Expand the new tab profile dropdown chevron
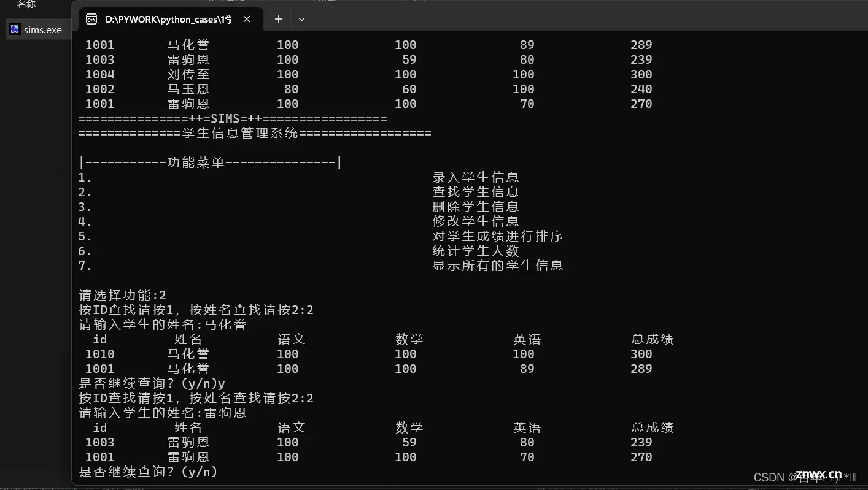This screenshot has width=868, height=490. point(301,20)
